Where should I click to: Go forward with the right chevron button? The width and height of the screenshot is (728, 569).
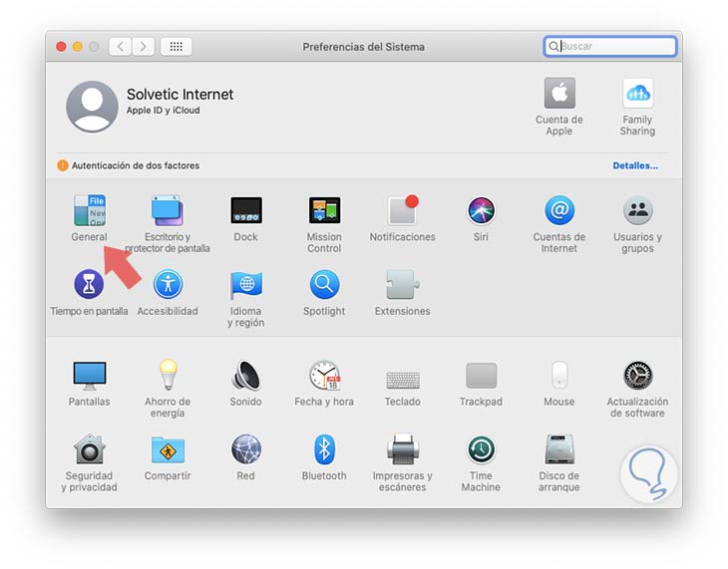[x=143, y=47]
